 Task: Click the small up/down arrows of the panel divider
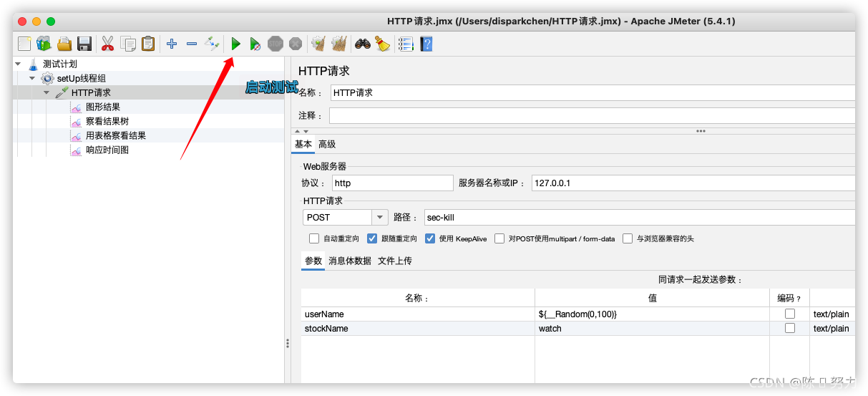tap(303, 131)
